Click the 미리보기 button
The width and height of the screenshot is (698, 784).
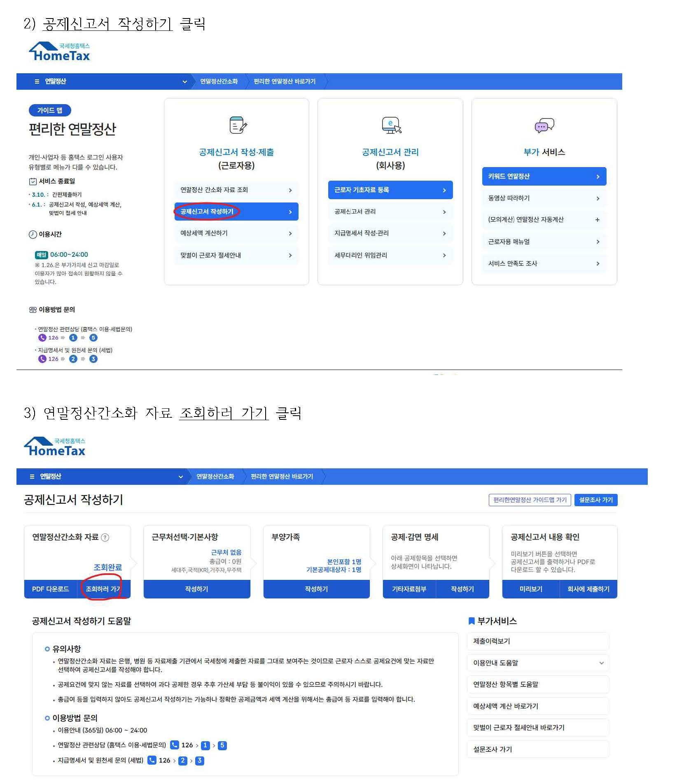(x=530, y=589)
